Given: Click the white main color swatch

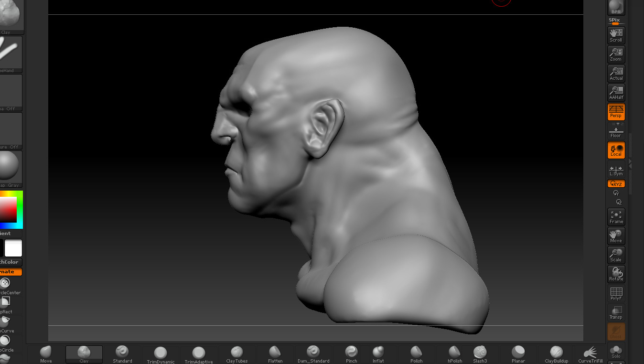Looking at the screenshot, I should point(13,248).
